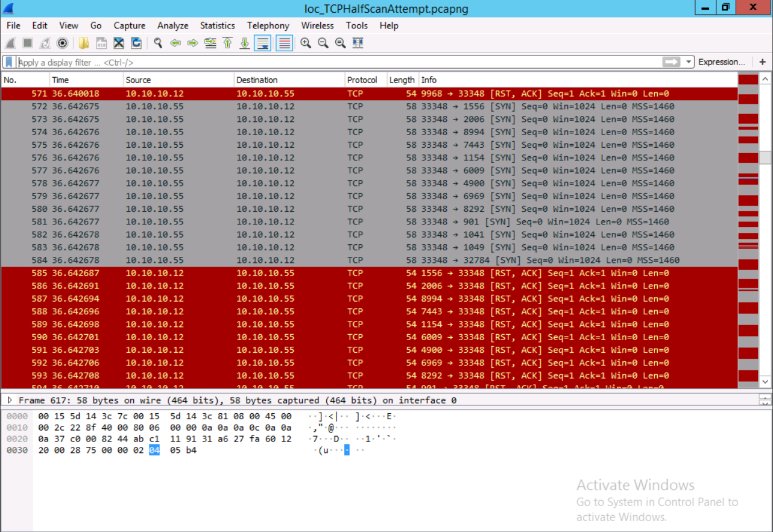Close this capture file icon
The width and height of the screenshot is (773, 532).
point(119,43)
